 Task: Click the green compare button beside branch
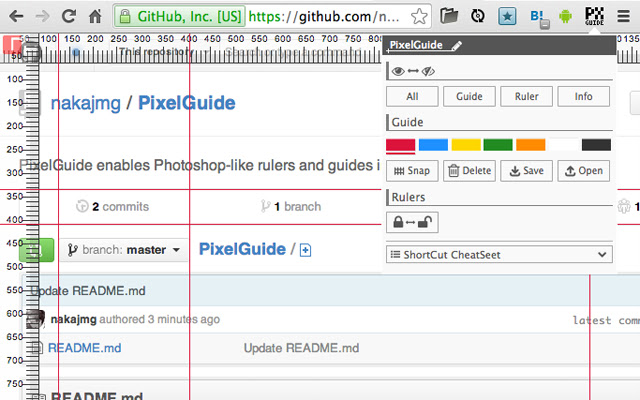point(36,250)
